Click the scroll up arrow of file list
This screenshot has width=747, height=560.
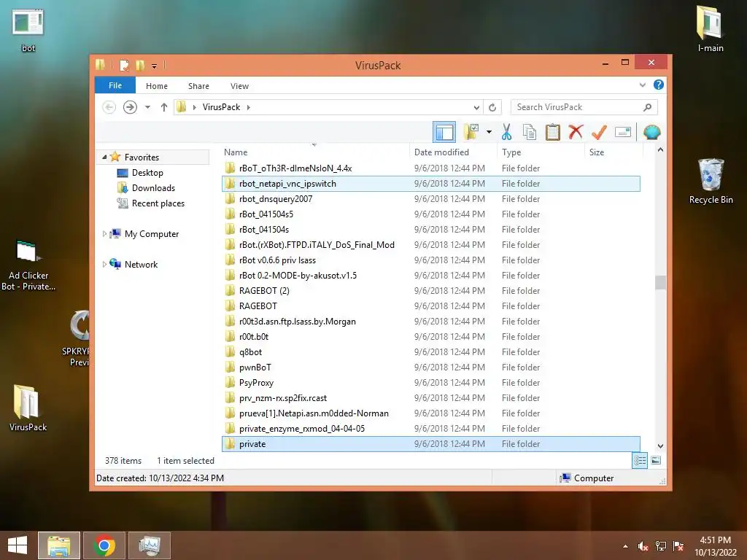[x=660, y=150]
